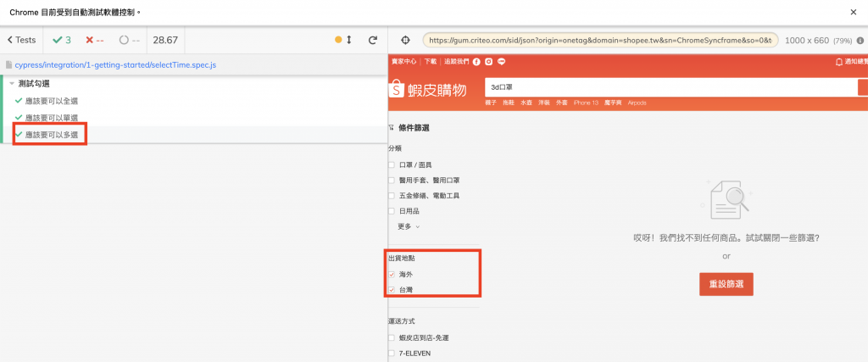Check 五金修繕、電動工具 category

point(392,195)
